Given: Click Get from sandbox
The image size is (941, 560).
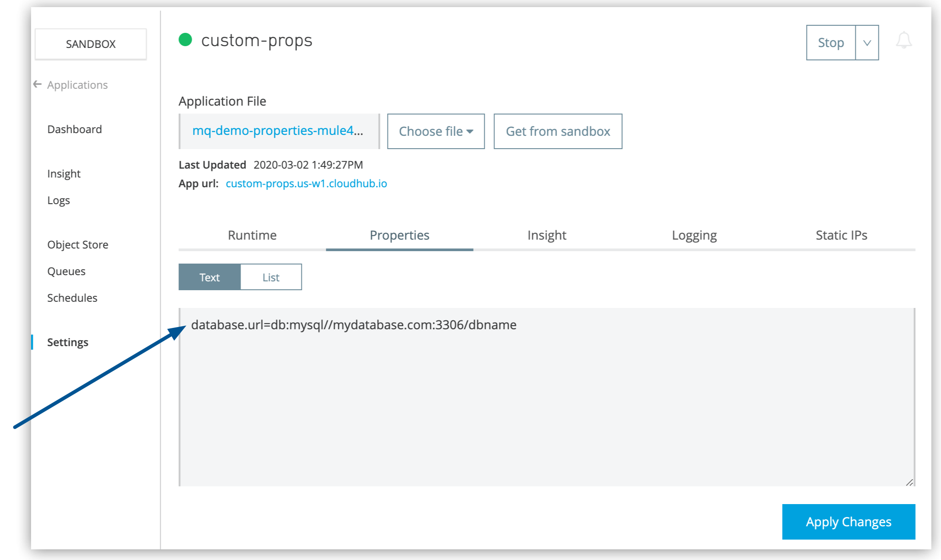Looking at the screenshot, I should pyautogui.click(x=558, y=131).
